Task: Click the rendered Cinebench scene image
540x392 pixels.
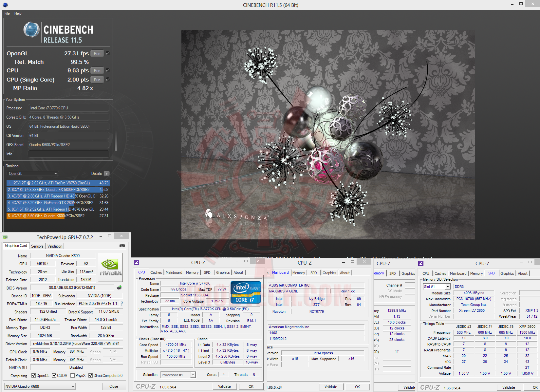Action: 328,135
